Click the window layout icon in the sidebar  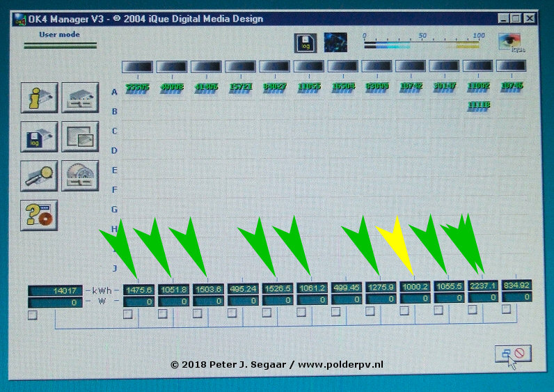coord(80,136)
